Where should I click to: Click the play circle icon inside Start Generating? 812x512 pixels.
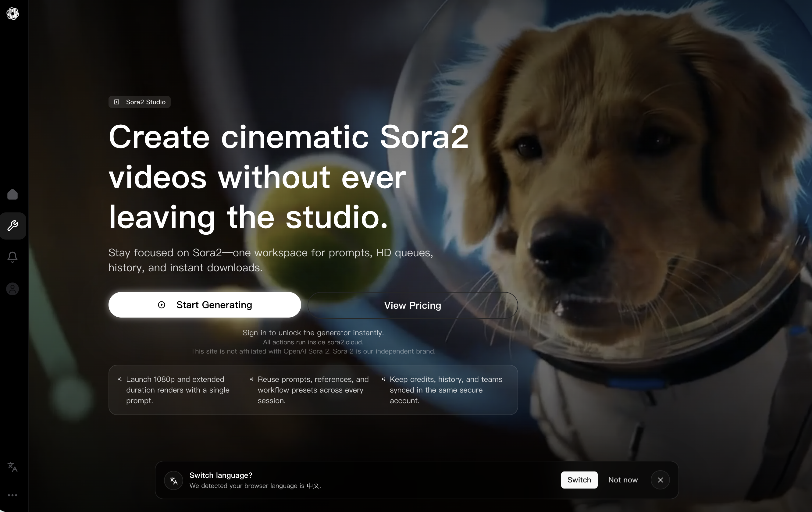coord(161,305)
